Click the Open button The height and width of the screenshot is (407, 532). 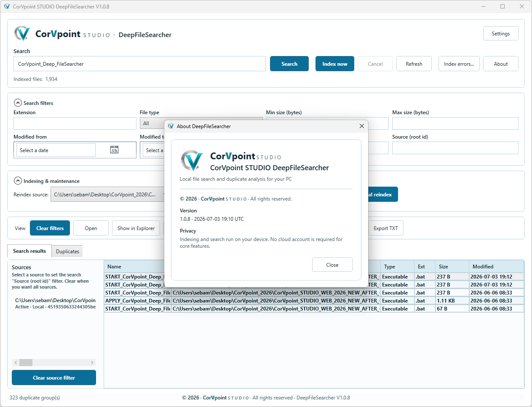(x=91, y=228)
